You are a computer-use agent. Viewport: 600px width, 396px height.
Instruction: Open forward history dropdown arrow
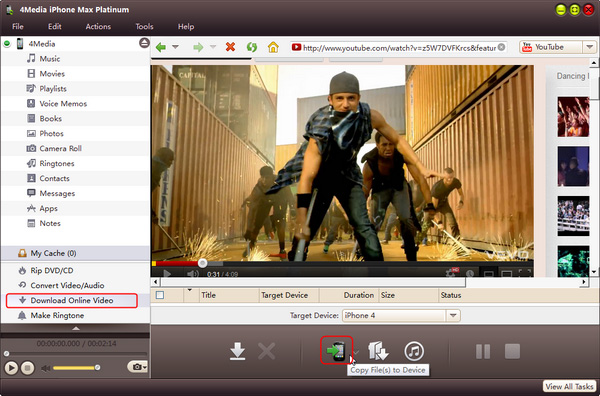pos(213,47)
